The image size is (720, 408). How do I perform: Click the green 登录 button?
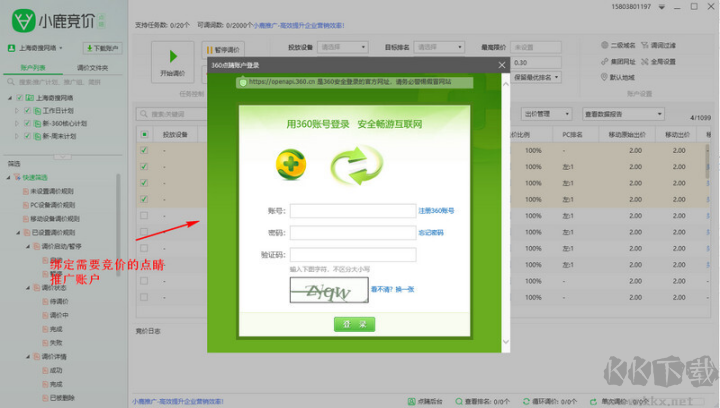pos(354,324)
